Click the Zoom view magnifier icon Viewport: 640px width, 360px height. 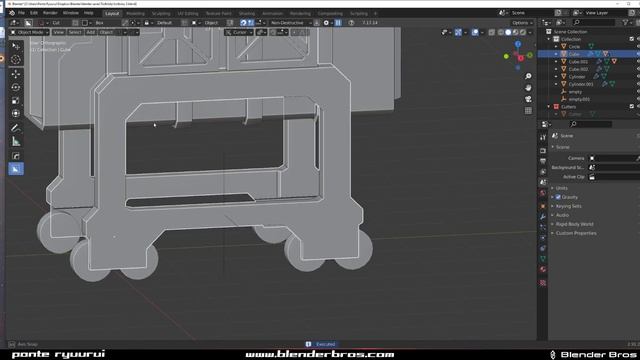click(528, 76)
